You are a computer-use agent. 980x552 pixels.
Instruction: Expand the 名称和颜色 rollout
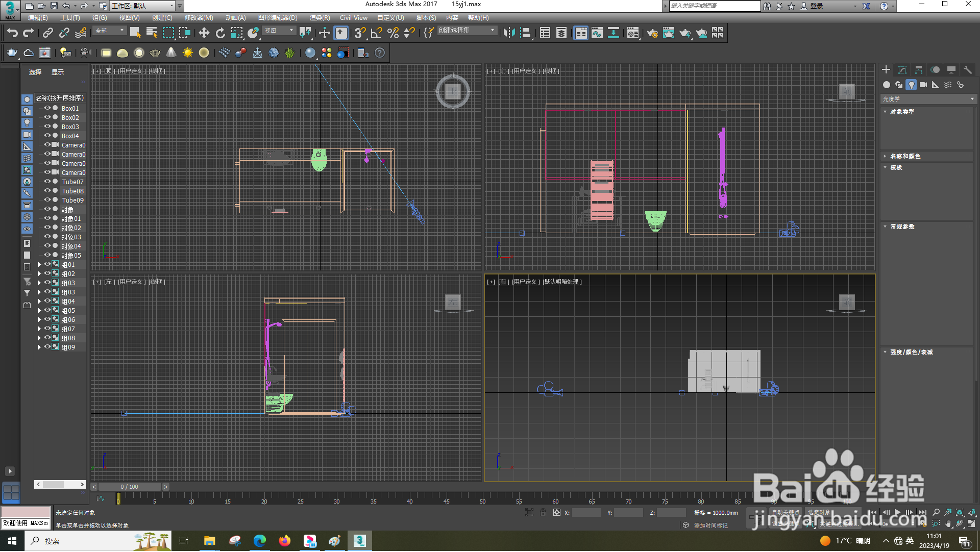(x=905, y=157)
